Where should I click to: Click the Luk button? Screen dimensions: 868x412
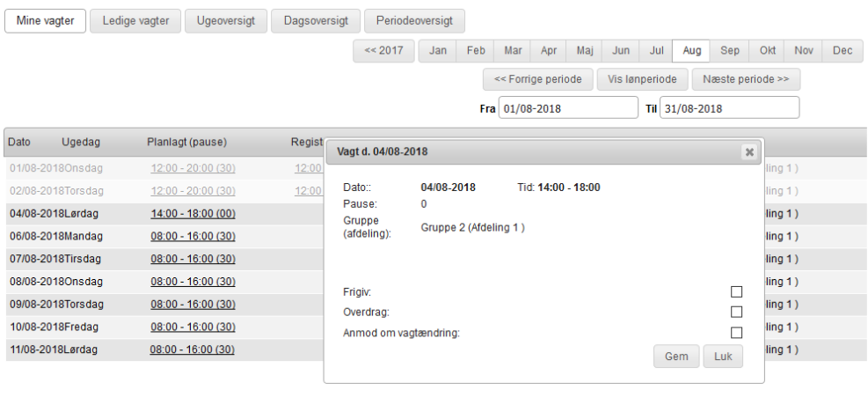(x=723, y=356)
